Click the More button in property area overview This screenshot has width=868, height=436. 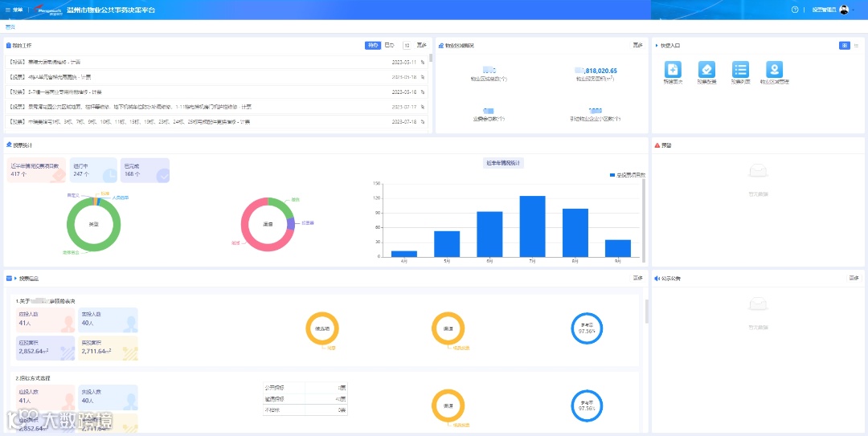click(x=637, y=46)
